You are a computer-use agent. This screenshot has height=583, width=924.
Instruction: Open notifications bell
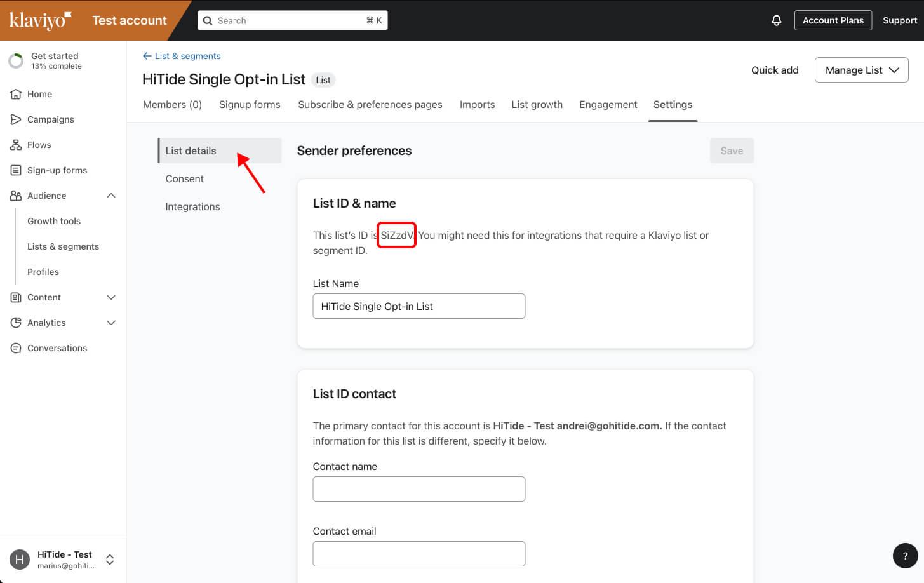point(776,20)
